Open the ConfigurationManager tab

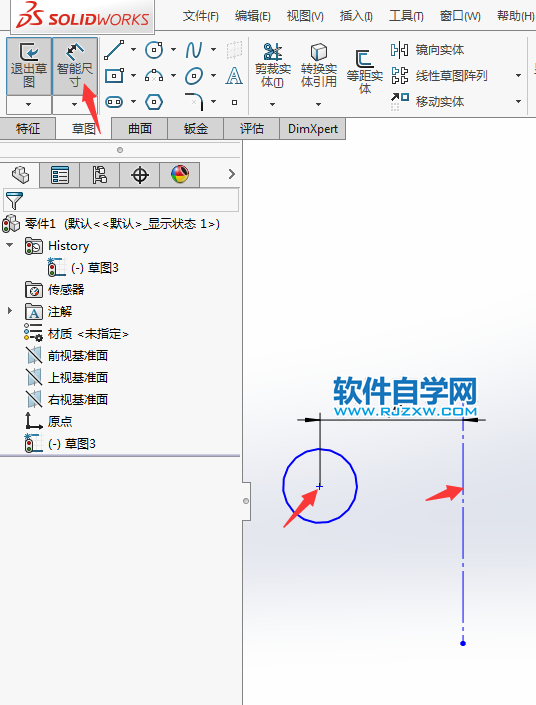tap(99, 174)
